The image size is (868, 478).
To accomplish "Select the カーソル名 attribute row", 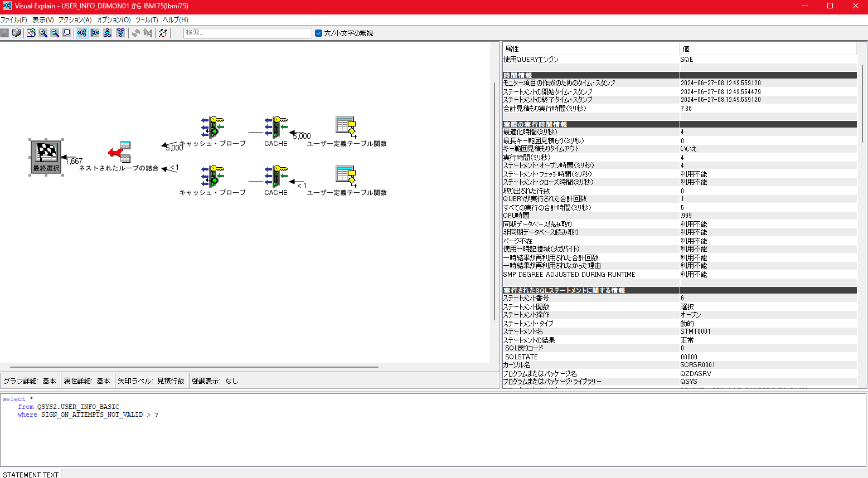I will [x=680, y=365].
